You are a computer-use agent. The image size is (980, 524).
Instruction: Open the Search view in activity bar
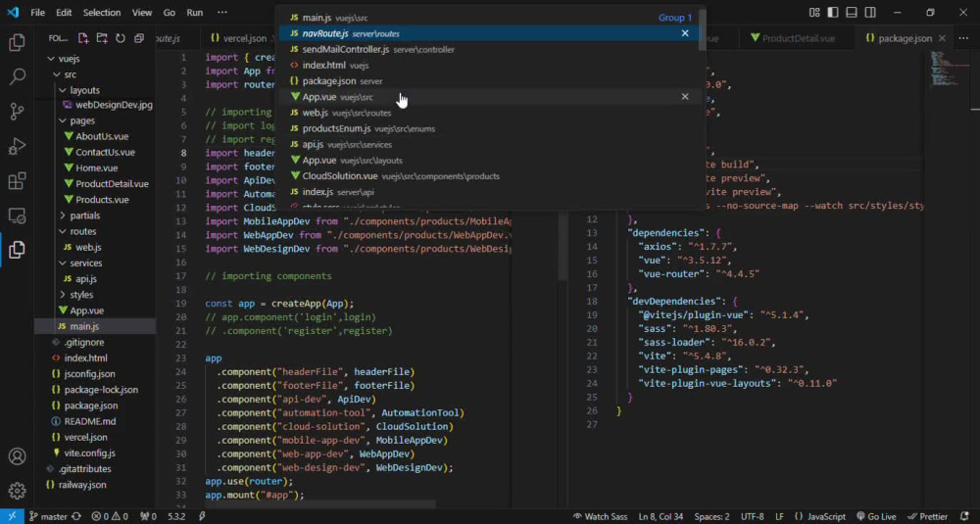click(17, 76)
